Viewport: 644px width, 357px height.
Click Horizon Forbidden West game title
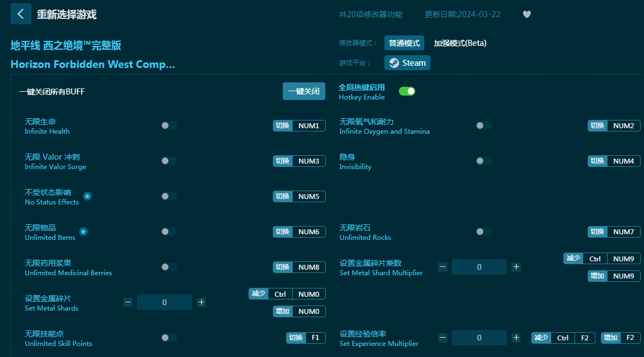click(93, 65)
